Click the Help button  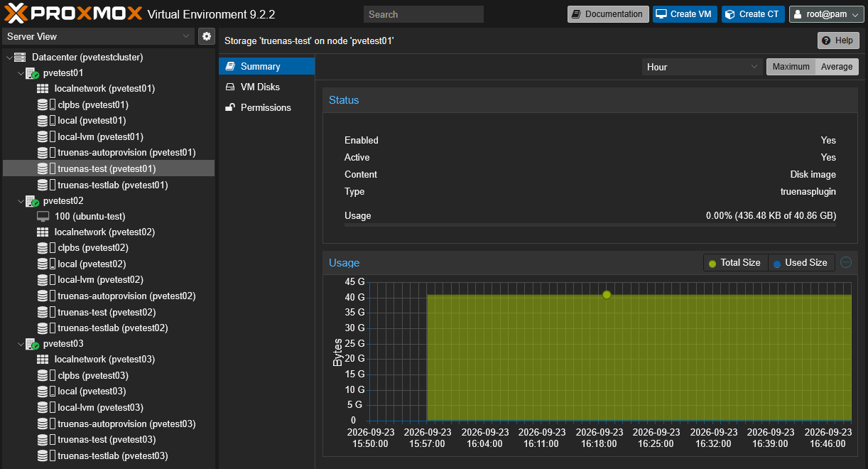click(x=838, y=41)
